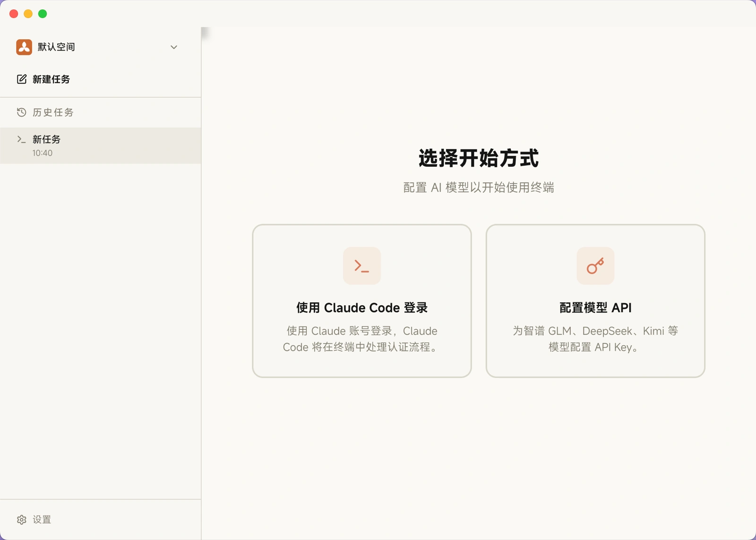Click the timestamp 10:40 under 新任务
The image size is (756, 540).
coord(42,153)
